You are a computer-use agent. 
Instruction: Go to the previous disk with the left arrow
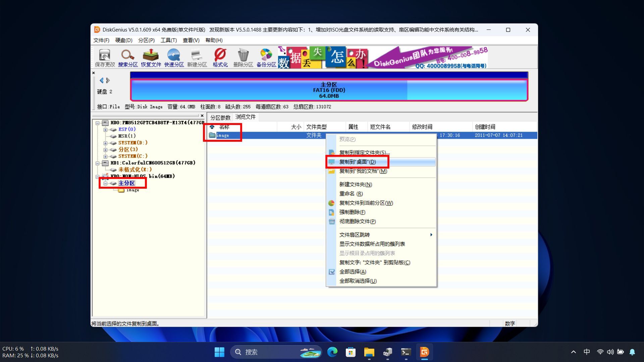click(101, 80)
